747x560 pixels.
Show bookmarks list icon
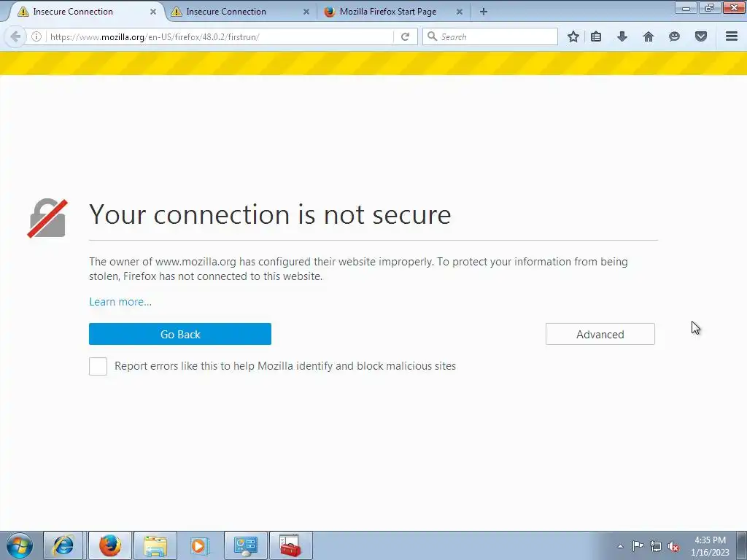click(x=596, y=36)
